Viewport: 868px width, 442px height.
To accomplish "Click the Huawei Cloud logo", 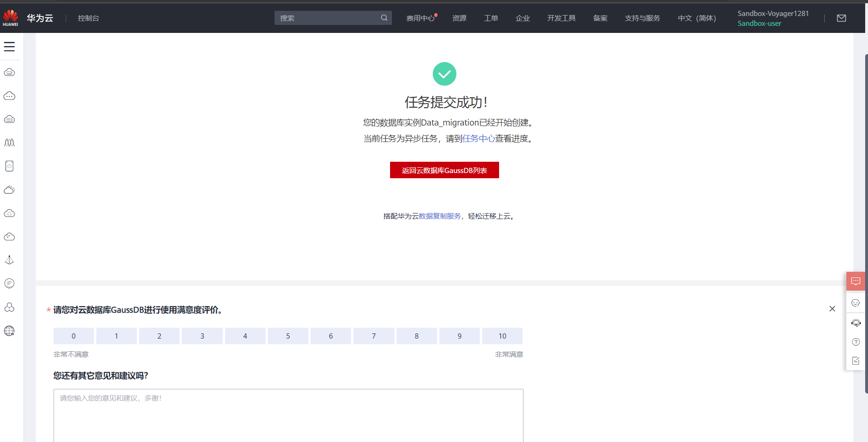I will tap(10, 18).
